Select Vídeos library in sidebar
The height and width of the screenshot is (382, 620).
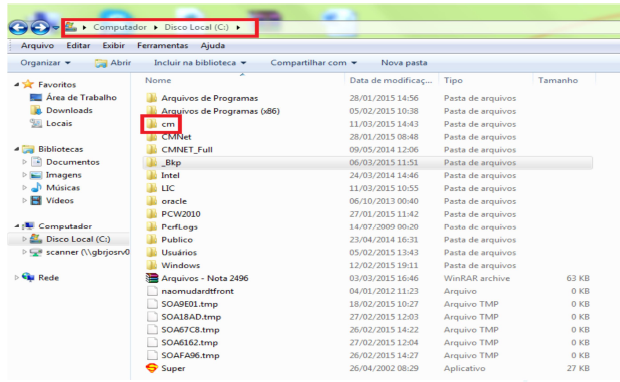[x=60, y=200]
